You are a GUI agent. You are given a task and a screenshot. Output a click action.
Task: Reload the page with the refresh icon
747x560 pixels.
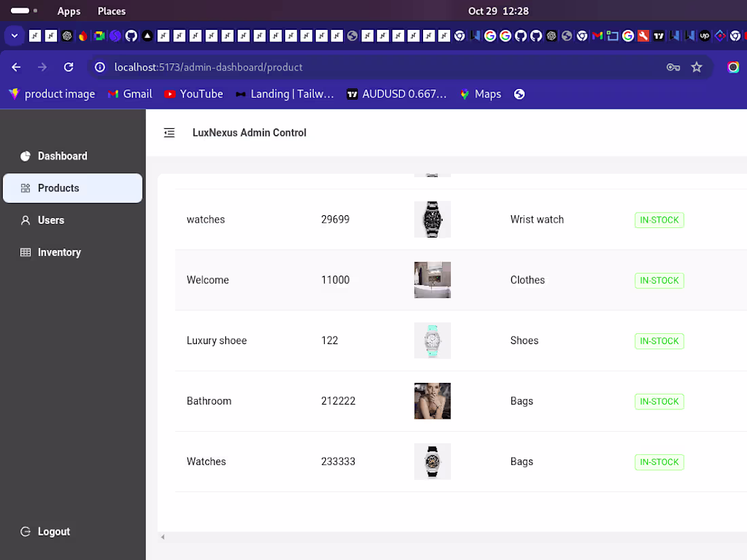[69, 67]
